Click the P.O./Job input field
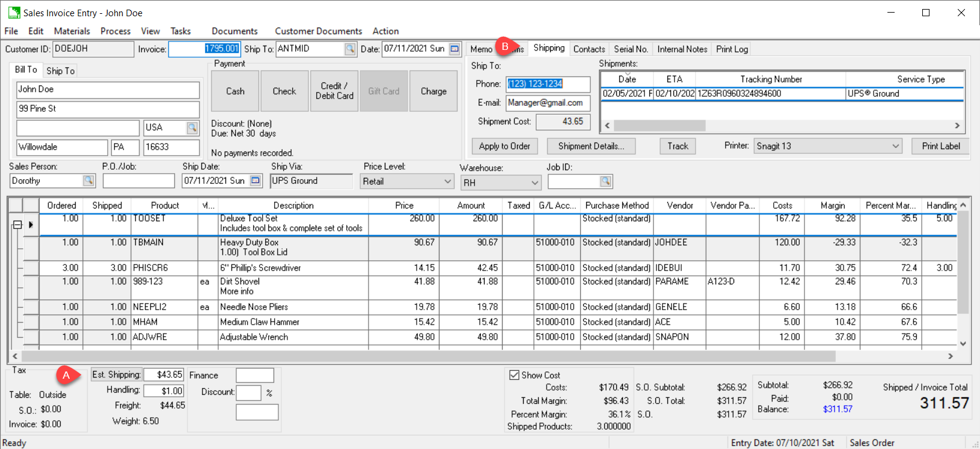 tap(138, 181)
